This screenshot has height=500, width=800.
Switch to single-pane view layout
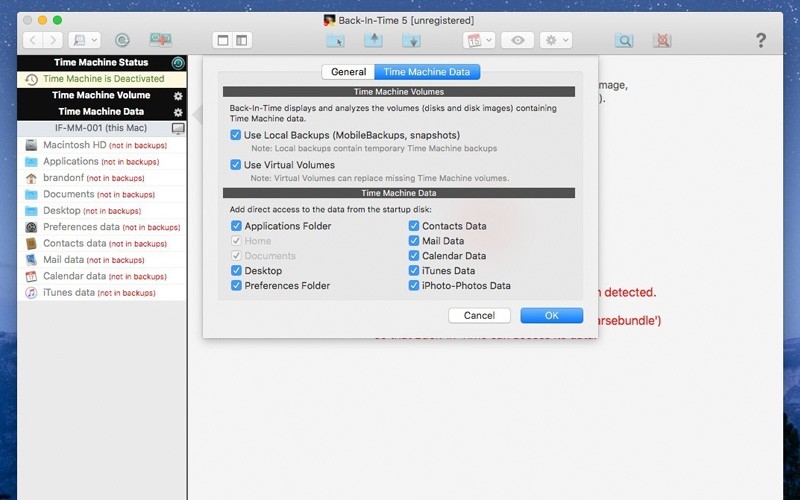[x=222, y=40]
